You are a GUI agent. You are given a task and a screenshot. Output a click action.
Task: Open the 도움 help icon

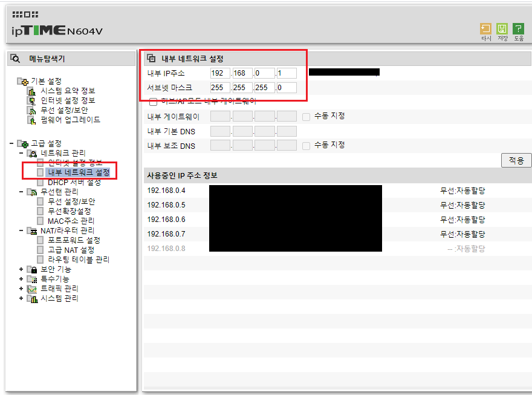(519, 28)
